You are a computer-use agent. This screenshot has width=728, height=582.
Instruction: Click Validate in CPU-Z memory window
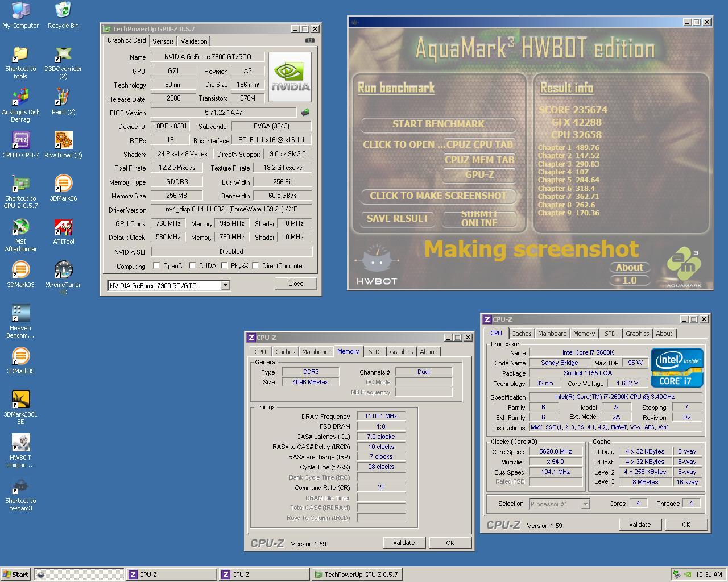404,543
